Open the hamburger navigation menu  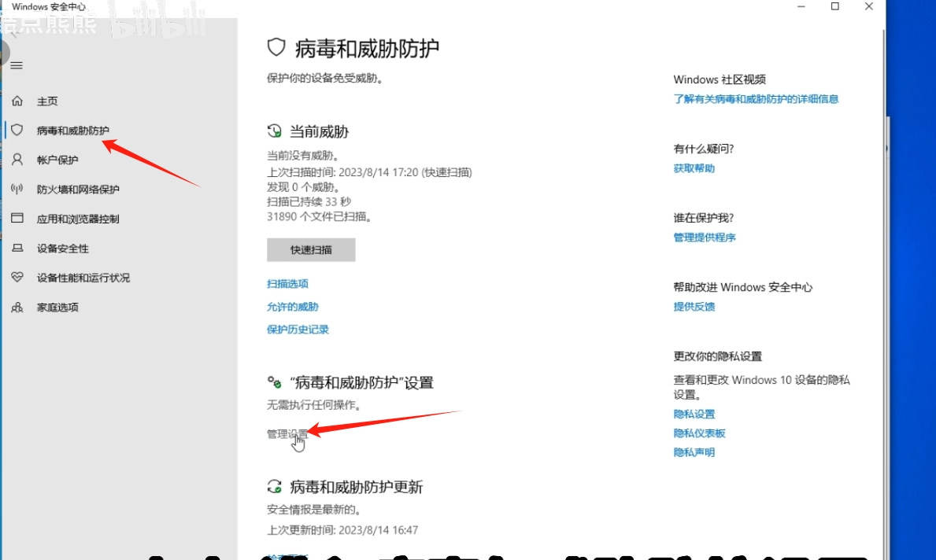click(x=17, y=65)
